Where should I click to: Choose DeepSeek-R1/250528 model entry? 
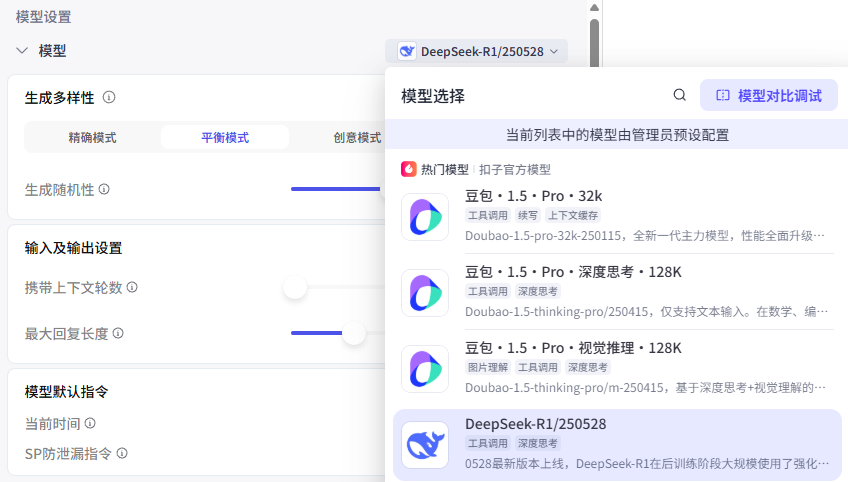tap(617, 445)
